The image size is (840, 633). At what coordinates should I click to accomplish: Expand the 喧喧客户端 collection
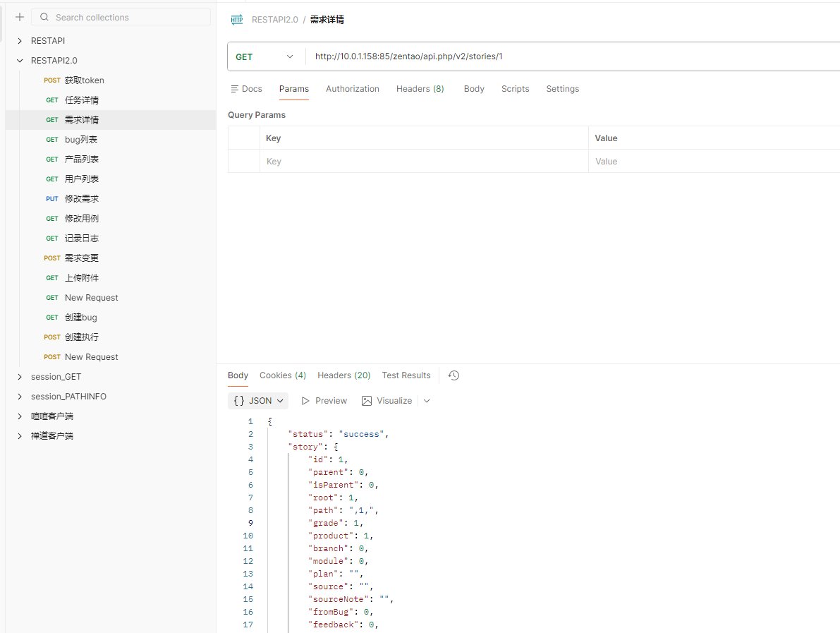click(20, 416)
